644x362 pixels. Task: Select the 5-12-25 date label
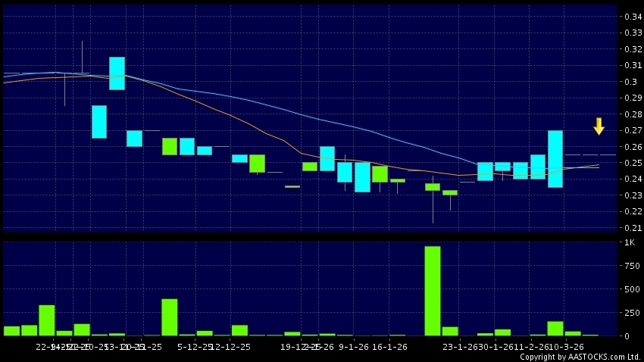[x=192, y=347]
